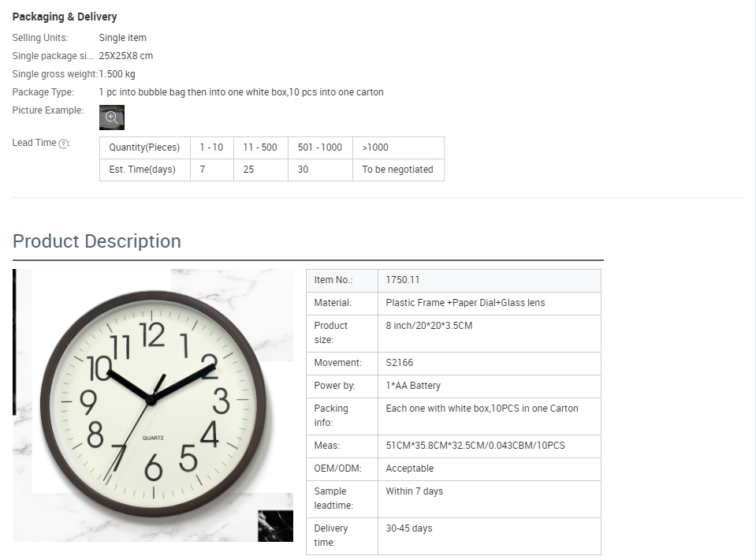This screenshot has width=756, height=560.
Task: Click item number 1750.11 value
Action: pos(403,280)
